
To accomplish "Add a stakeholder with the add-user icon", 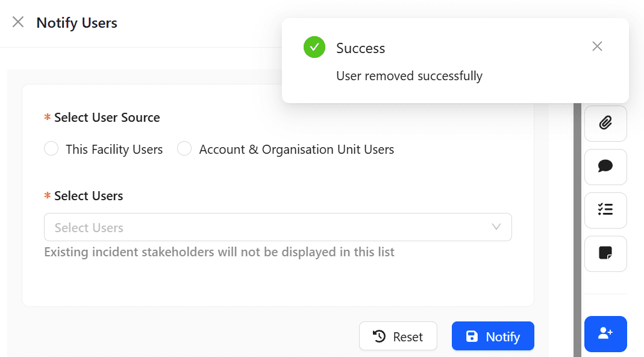I will click(x=605, y=333).
